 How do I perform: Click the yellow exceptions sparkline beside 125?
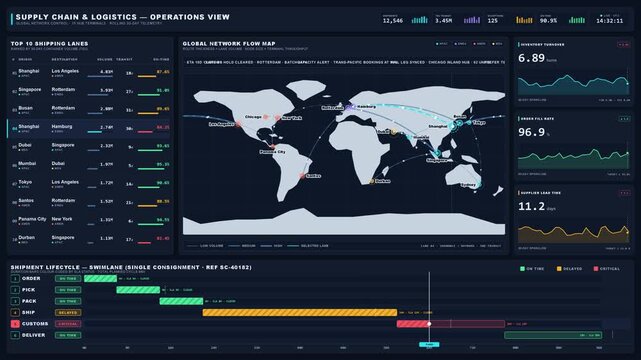pyautogui.click(x=524, y=20)
